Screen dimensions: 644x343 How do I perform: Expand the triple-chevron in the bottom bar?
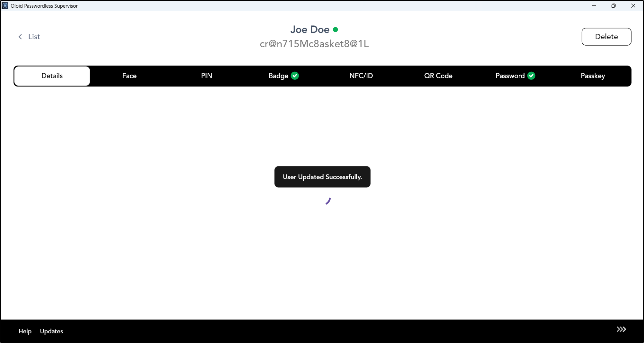coord(621,329)
